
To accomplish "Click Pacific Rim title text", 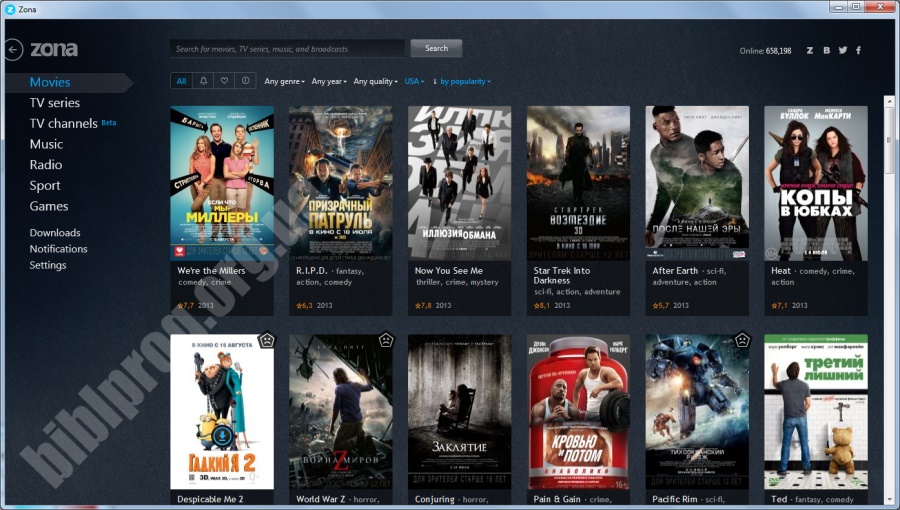I will [x=674, y=499].
